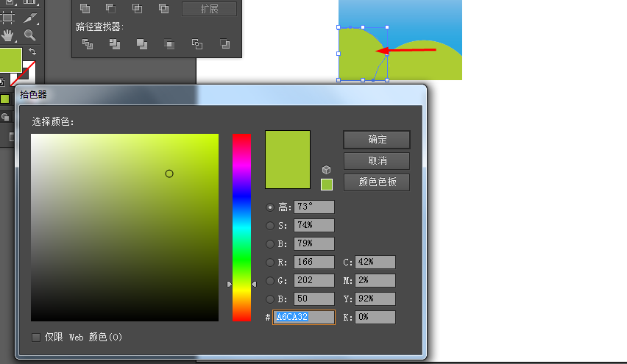Click the G field showing 202
627x364 pixels.
pos(314,280)
